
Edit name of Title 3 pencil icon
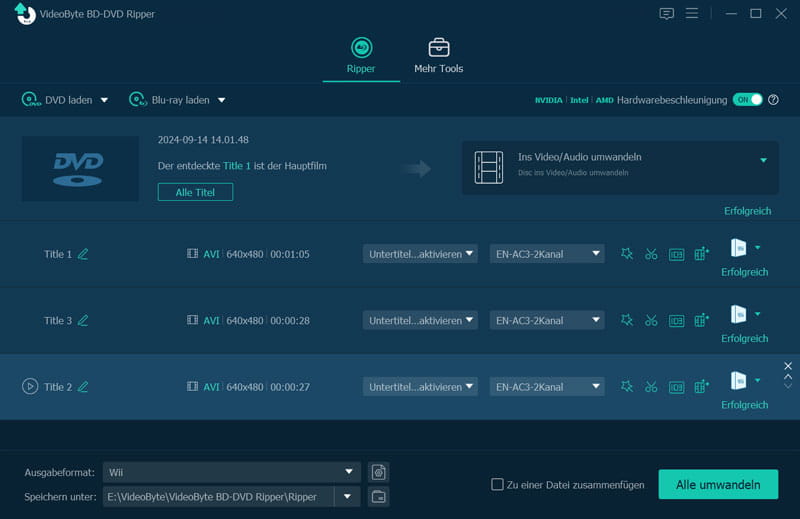click(x=83, y=320)
